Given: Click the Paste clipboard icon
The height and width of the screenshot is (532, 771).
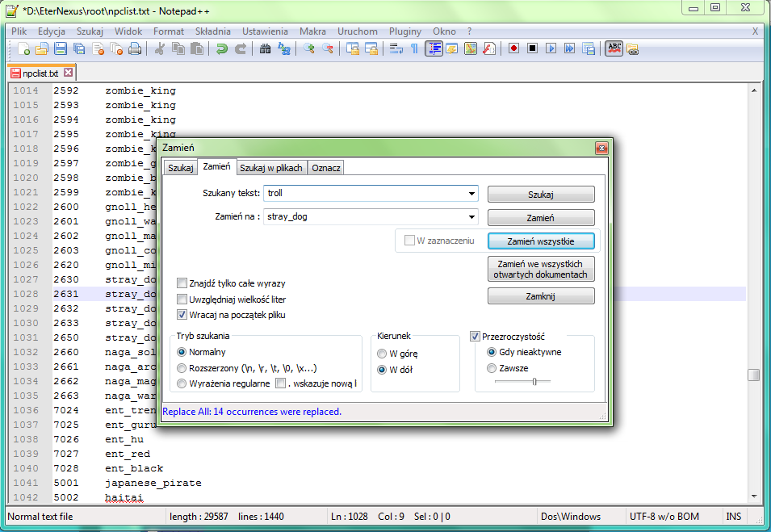Looking at the screenshot, I should pyautogui.click(x=197, y=48).
